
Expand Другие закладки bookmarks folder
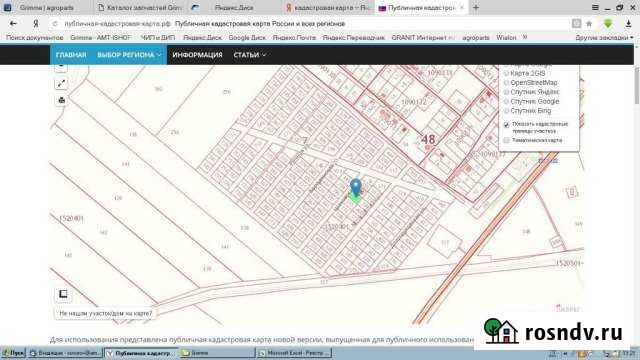click(604, 38)
